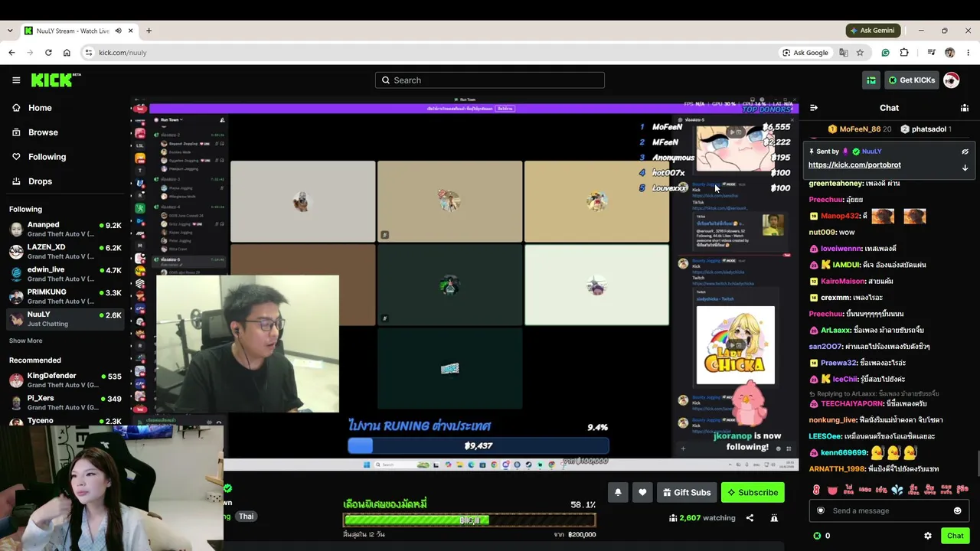The image size is (980, 551).
Task: Open the LAZEN_XD channel
Action: 65,252
